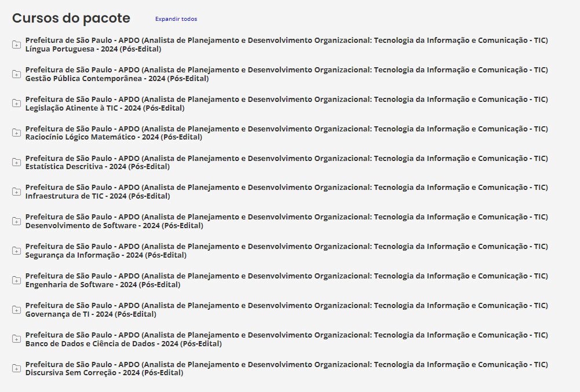Click the 'Expandir todos' link
The height and width of the screenshot is (392, 580).
tap(176, 19)
